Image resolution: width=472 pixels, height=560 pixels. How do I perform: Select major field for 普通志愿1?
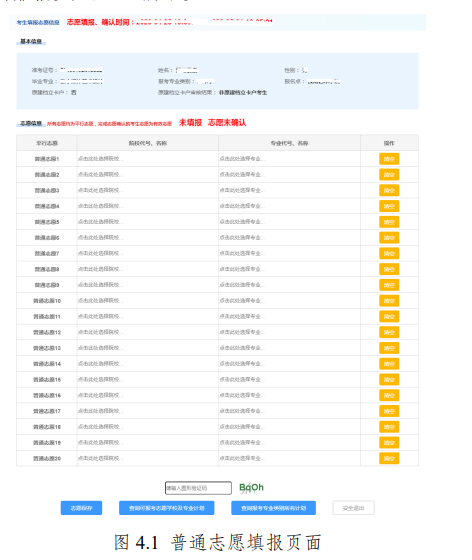(x=289, y=159)
